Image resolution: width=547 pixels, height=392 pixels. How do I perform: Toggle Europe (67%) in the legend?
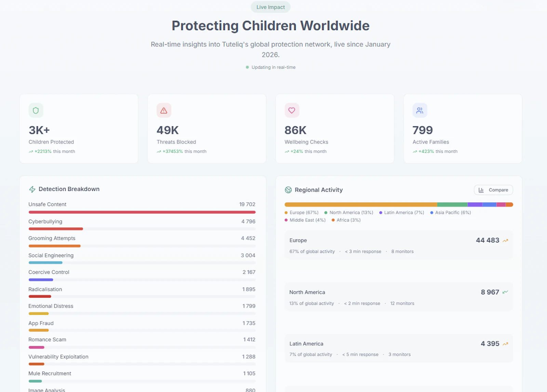(x=302, y=212)
